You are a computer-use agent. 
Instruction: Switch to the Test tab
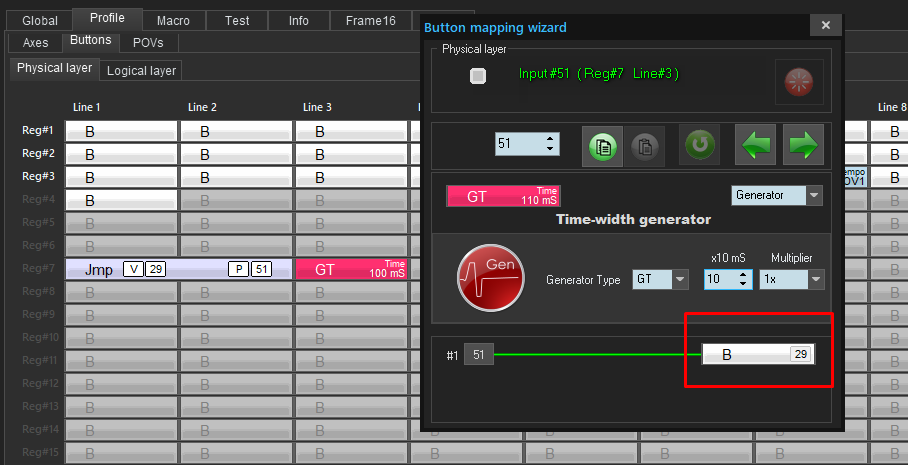click(237, 21)
